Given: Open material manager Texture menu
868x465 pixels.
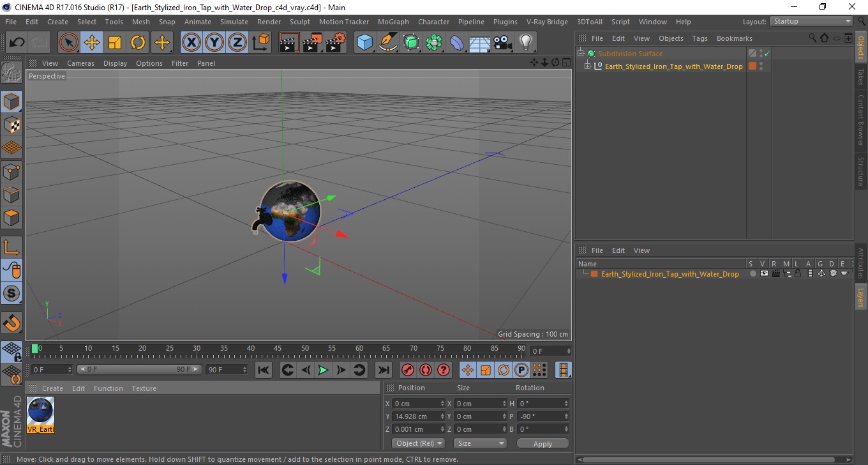Looking at the screenshot, I should [x=144, y=388].
